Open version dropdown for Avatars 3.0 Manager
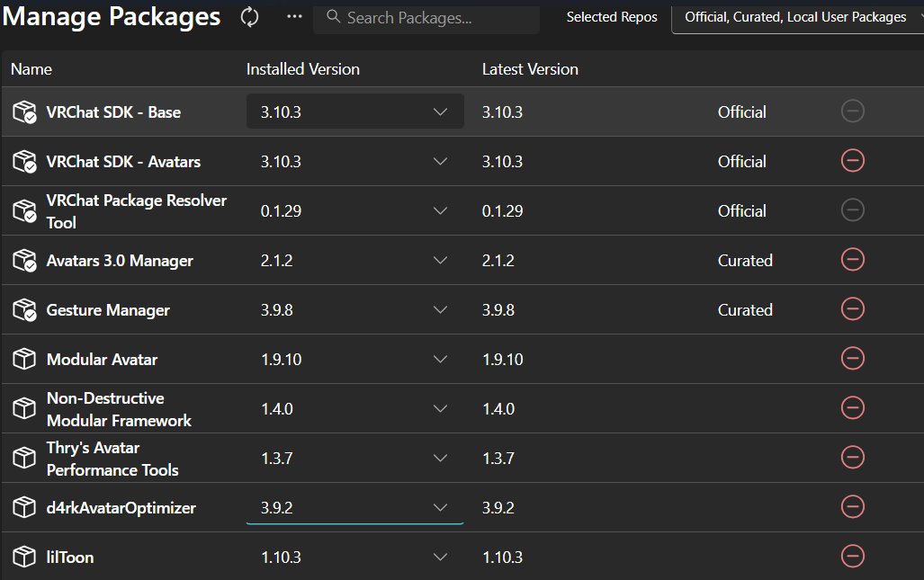Viewport: 924px width, 580px height. [x=354, y=260]
